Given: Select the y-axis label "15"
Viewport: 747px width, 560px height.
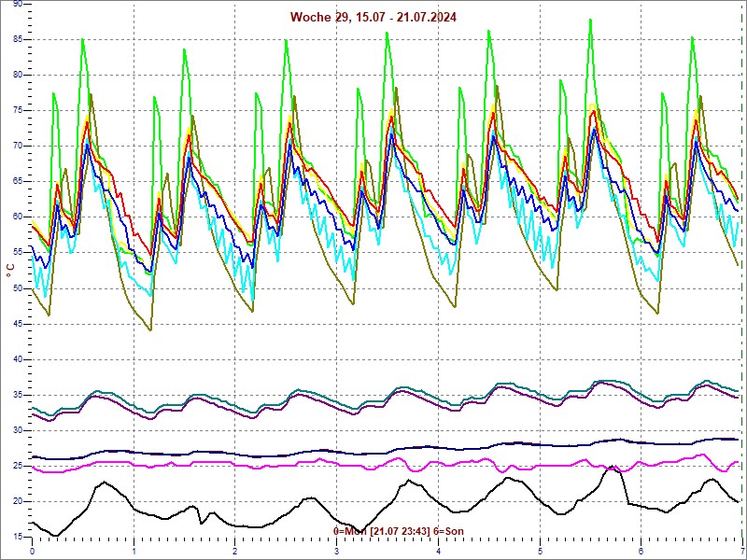Looking at the screenshot, I should click(17, 538).
